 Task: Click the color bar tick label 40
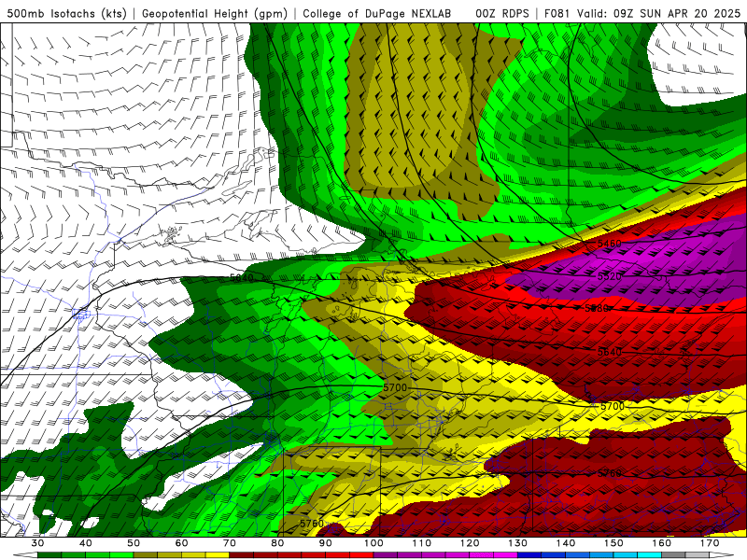click(x=86, y=543)
